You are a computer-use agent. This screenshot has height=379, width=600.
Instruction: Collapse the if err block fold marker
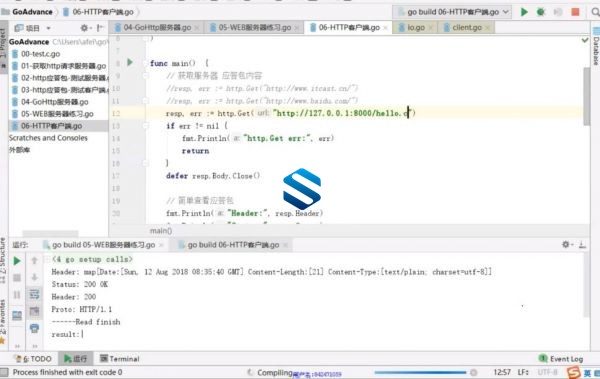click(x=145, y=126)
